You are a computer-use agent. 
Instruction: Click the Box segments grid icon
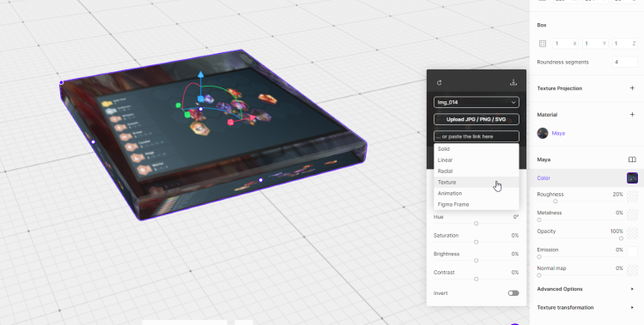tap(543, 44)
